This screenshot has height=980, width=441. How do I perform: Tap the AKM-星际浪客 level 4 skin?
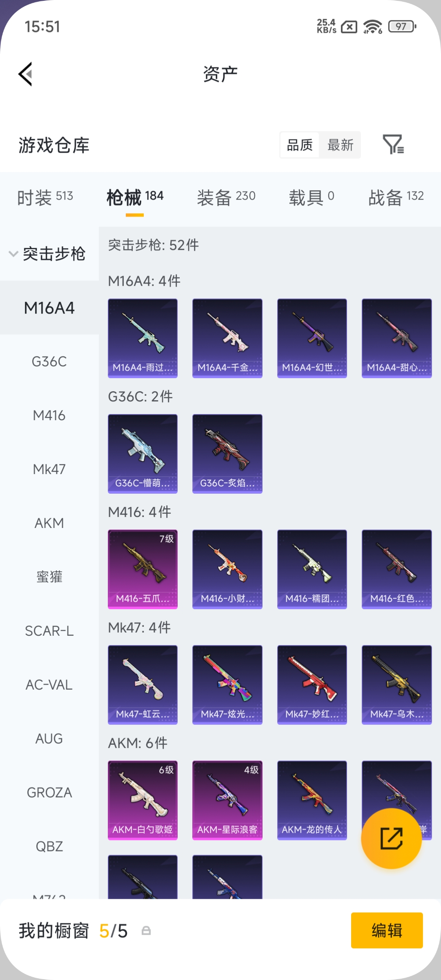tap(227, 800)
